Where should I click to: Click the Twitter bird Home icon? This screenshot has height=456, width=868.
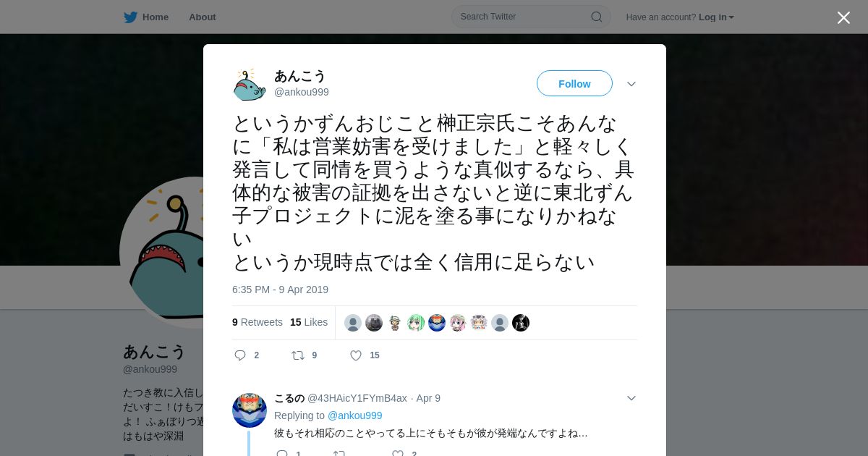(x=130, y=17)
